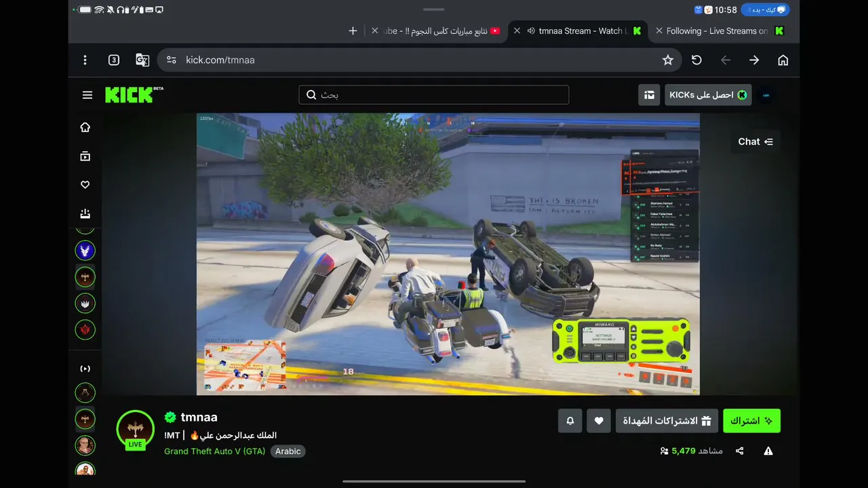Open the tab switcher showing 3 tabs
Viewport: 868px width, 488px height.
pos(114,60)
